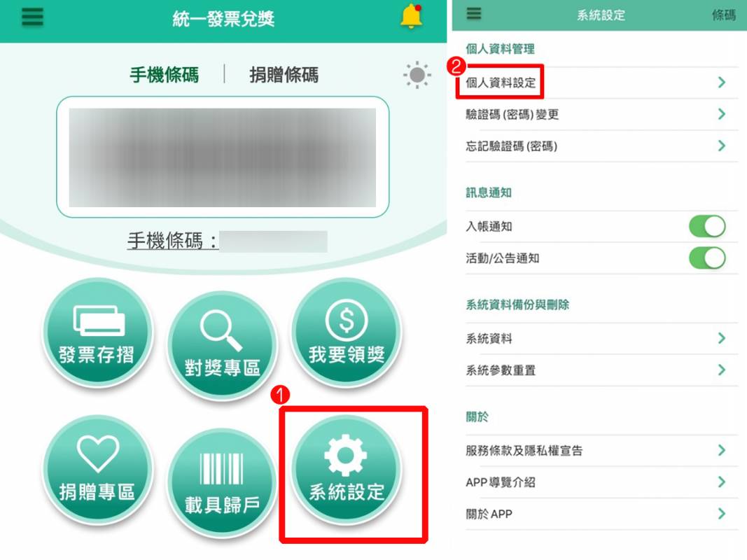Open 載具歸戶 barcode icon
Viewport: 747px width, 560px height.
point(222,483)
